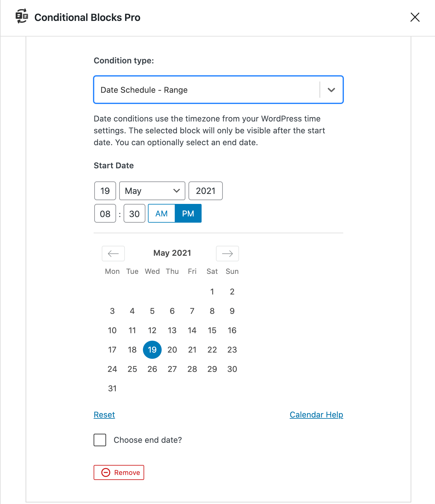This screenshot has height=504, width=435.
Task: Go to previous month with left arrow
Action: pyautogui.click(x=113, y=254)
